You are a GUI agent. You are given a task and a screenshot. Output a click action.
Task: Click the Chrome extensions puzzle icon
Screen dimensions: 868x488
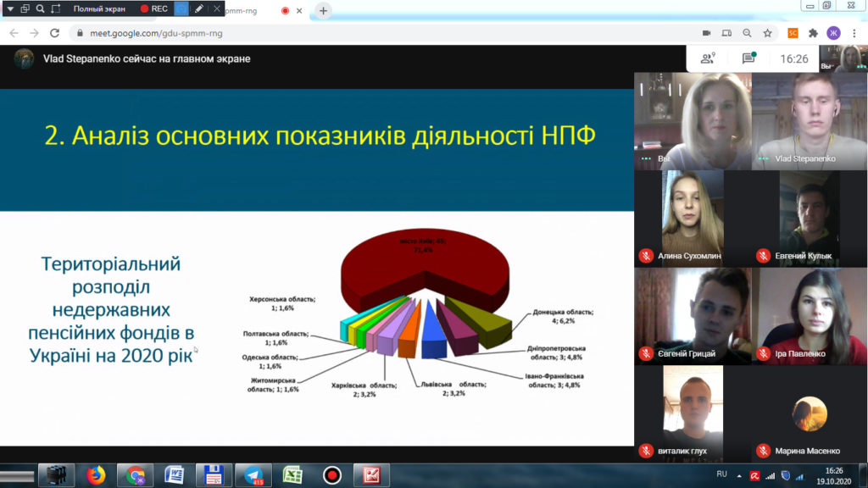(813, 33)
